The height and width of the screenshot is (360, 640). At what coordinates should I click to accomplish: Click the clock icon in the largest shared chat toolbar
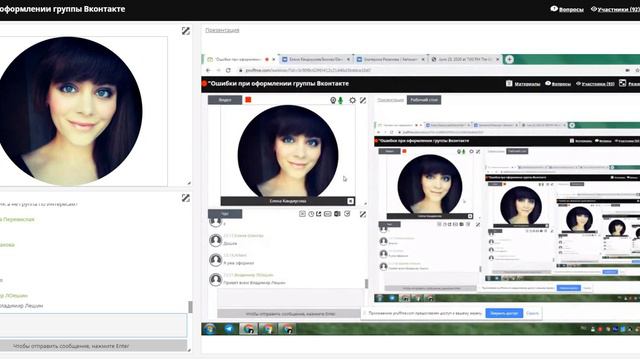[x=311, y=214]
